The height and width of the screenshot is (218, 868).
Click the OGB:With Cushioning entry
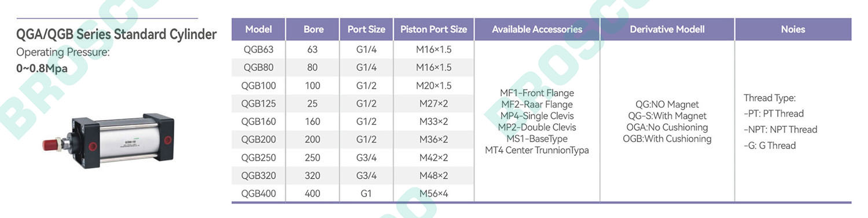tap(667, 139)
